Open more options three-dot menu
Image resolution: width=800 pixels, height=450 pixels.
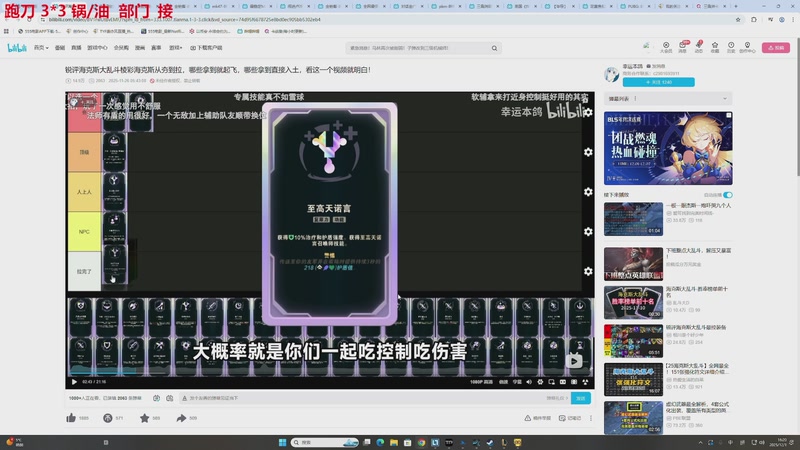[591, 418]
